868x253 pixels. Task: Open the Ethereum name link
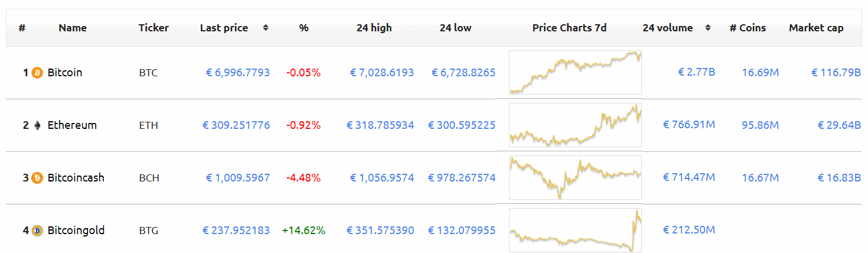pyautogui.click(x=72, y=125)
